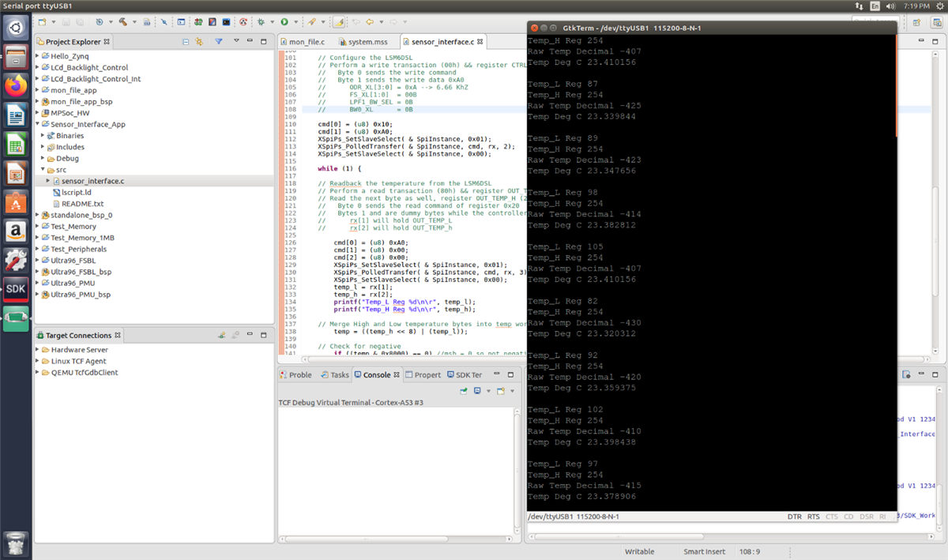Open README.txt in the src folder
This screenshot has width=948, height=560.
tap(82, 204)
